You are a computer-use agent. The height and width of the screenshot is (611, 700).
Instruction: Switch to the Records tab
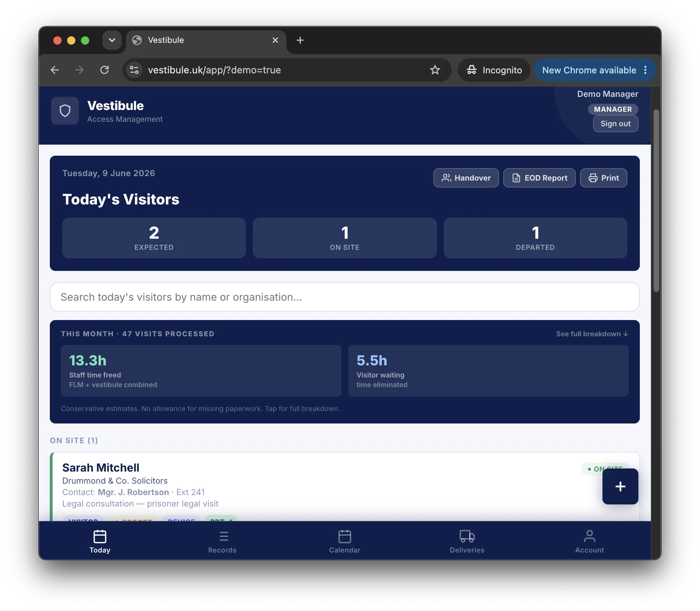(x=222, y=542)
